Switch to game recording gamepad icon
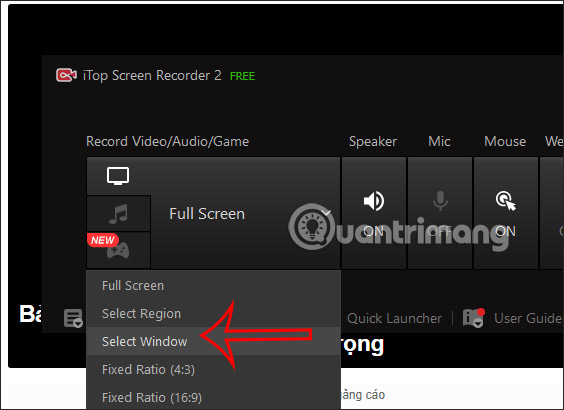The height and width of the screenshot is (410, 564). tap(118, 250)
